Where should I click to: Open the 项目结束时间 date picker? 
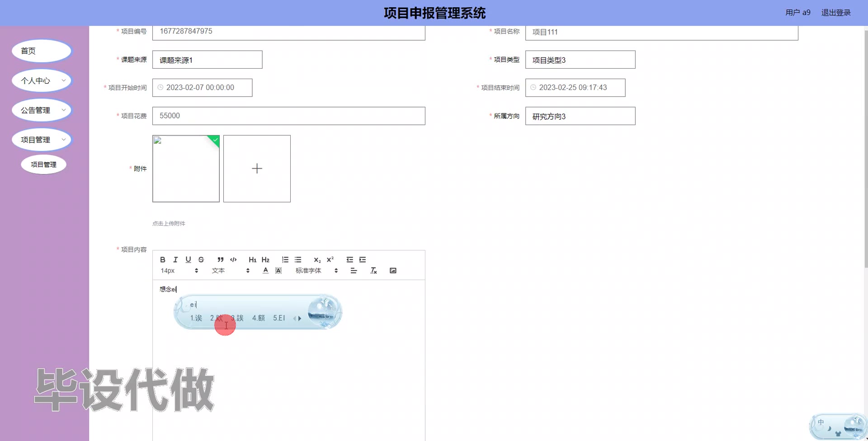point(575,88)
